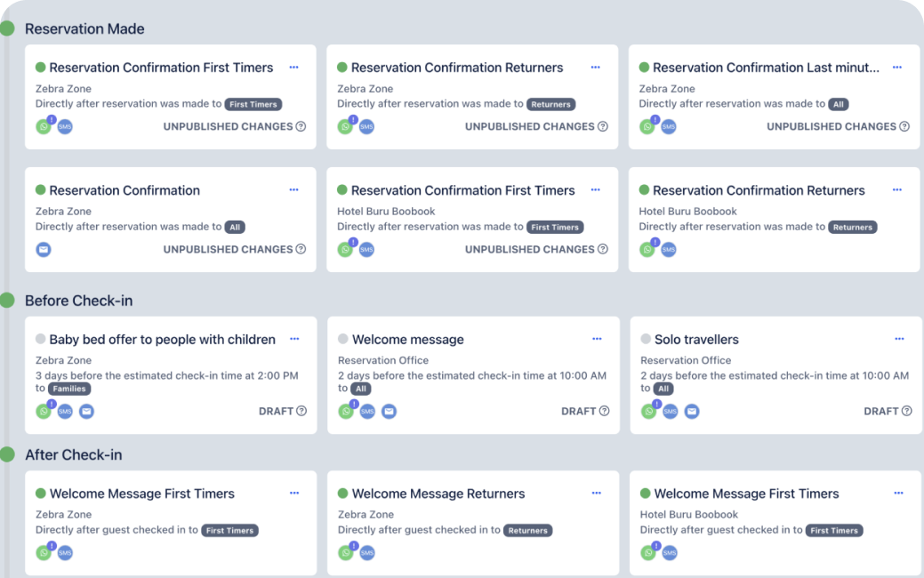This screenshot has width=924, height=578.
Task: Open help beside Unpublished Changes on plain Reservation Confirmation
Action: point(301,249)
